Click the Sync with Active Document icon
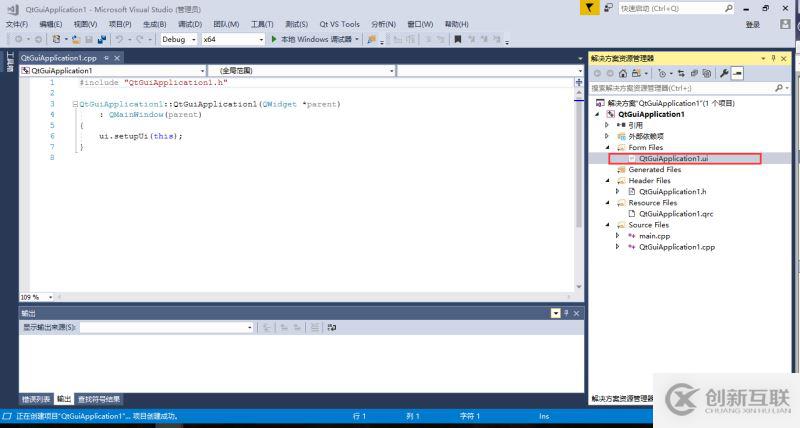 coord(681,73)
